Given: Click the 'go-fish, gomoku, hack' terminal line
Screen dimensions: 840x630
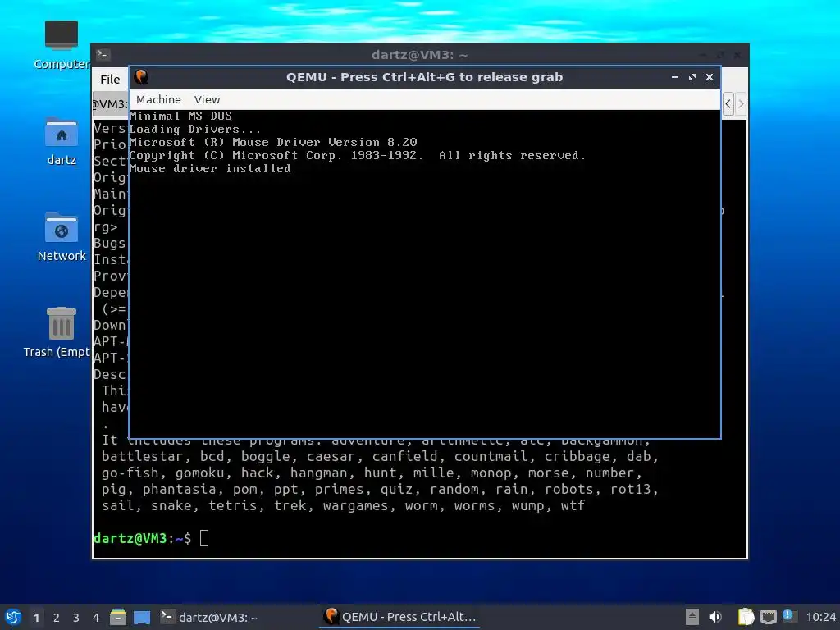Looking at the screenshot, I should 372,473.
